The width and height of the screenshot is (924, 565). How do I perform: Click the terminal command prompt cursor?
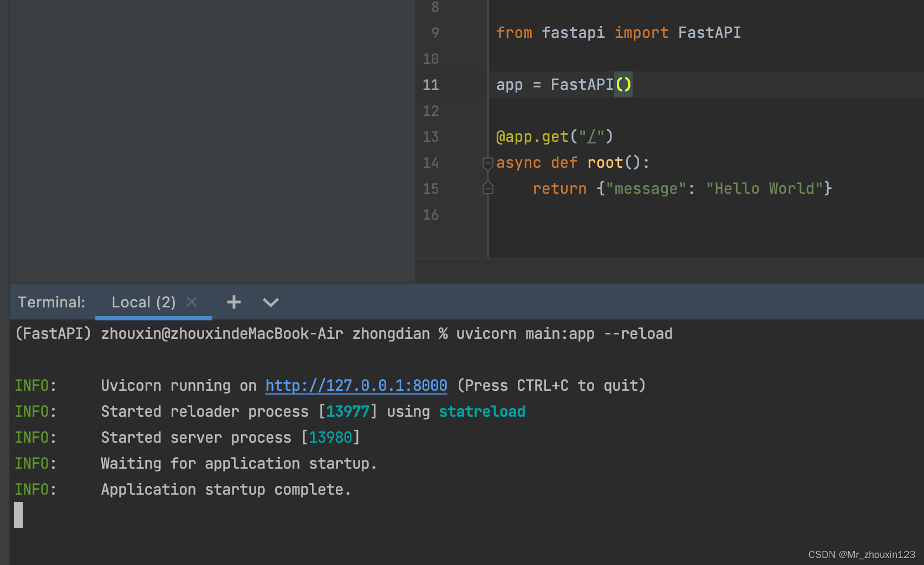click(x=18, y=515)
